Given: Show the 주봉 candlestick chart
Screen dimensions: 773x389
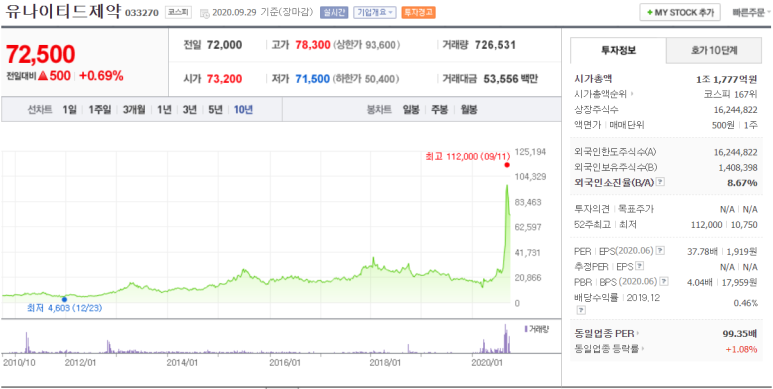Looking at the screenshot, I should (440, 109).
